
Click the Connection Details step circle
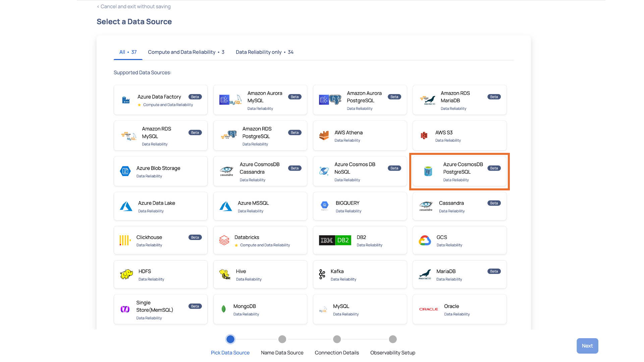[337, 339]
